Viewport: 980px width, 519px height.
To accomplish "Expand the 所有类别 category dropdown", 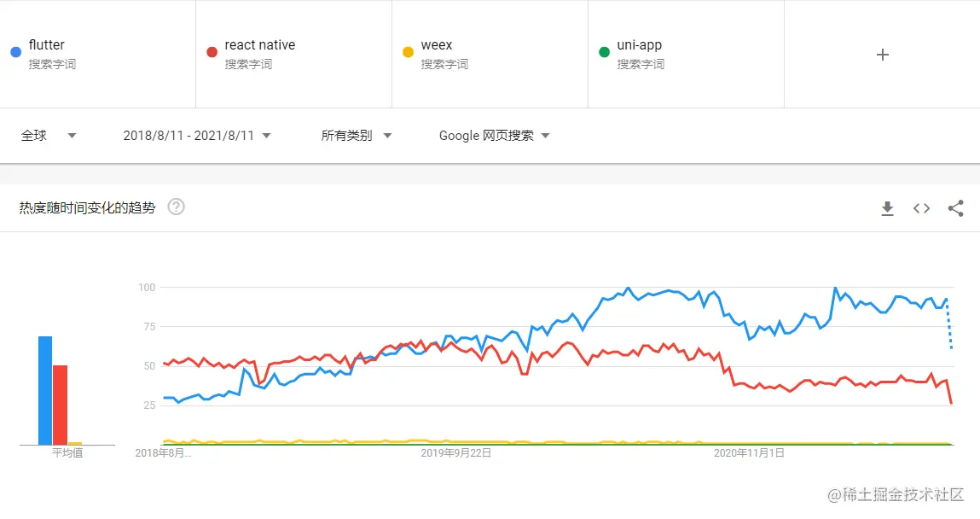I will point(356,136).
